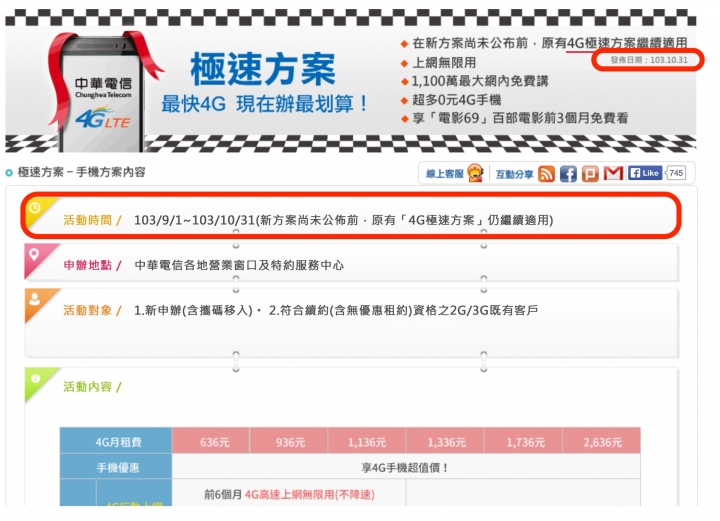Click the 申辦地點 label

tap(87, 265)
